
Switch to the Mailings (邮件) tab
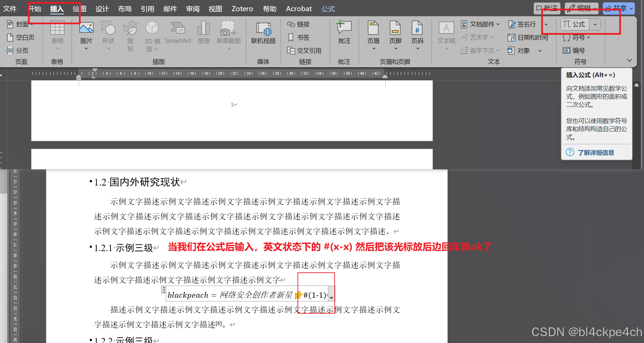pos(170,9)
